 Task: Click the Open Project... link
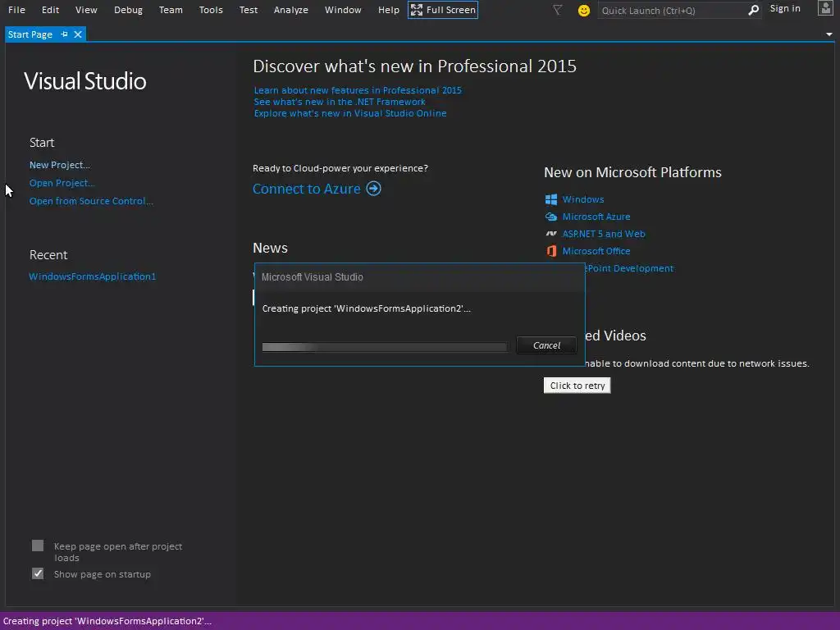point(62,183)
